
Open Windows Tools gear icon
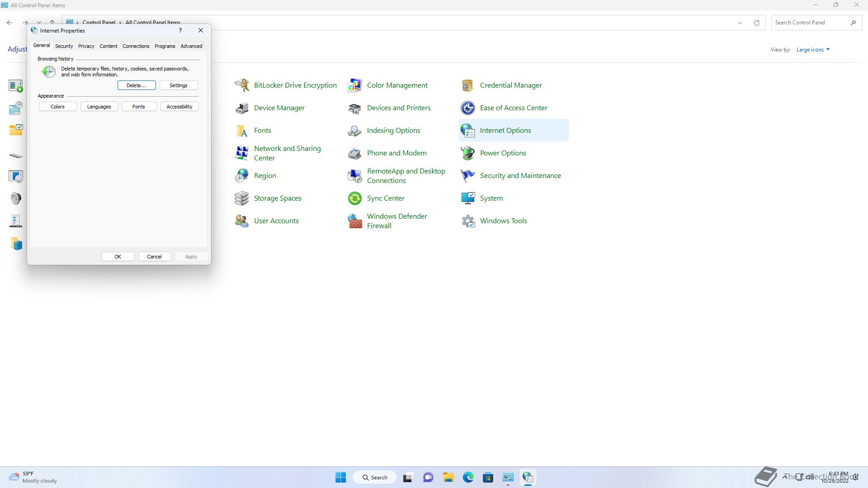click(468, 221)
